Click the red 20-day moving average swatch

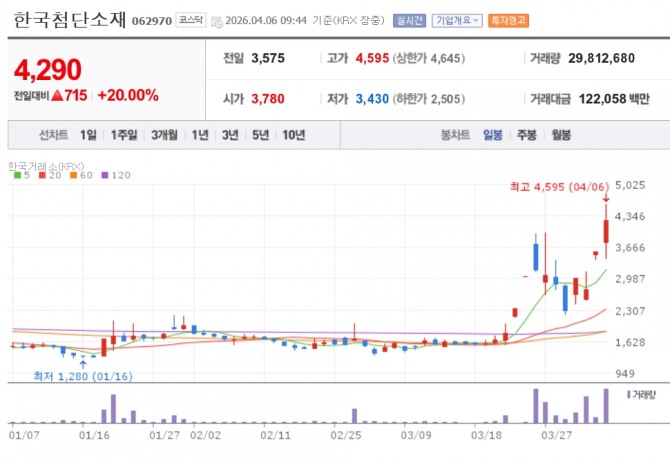coord(42,175)
